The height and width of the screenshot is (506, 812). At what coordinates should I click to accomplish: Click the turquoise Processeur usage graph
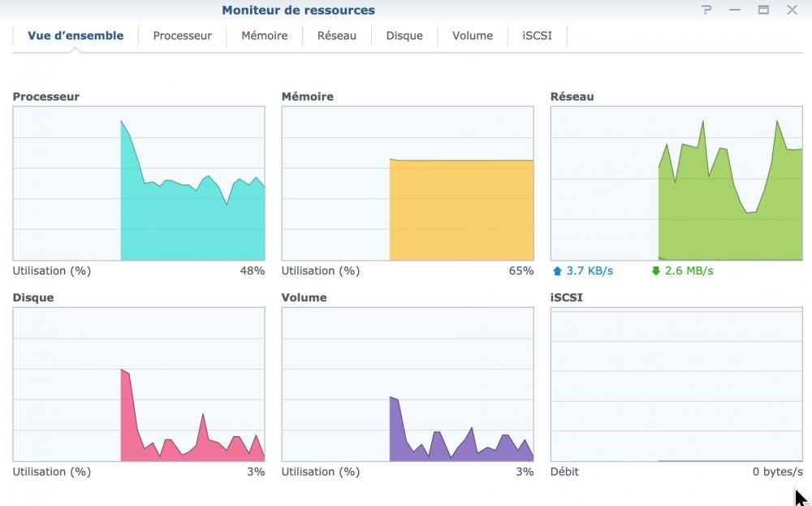(x=139, y=184)
